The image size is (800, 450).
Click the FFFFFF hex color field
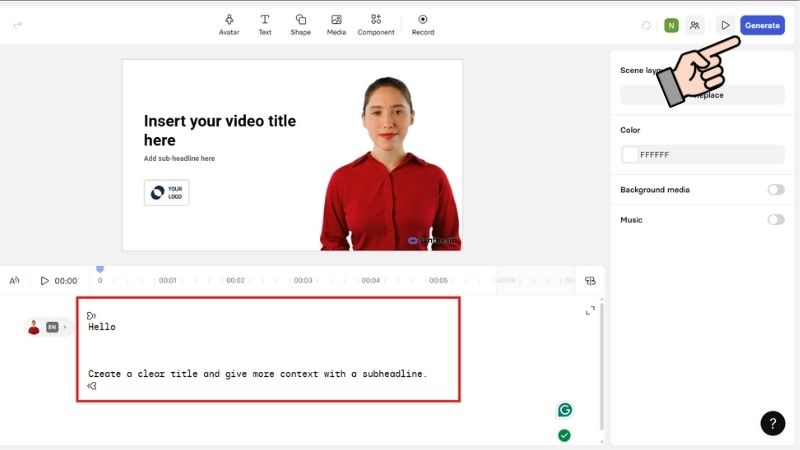703,155
